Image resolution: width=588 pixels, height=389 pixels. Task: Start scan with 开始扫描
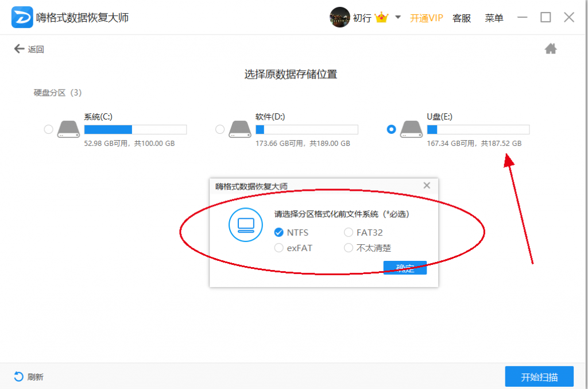(539, 376)
